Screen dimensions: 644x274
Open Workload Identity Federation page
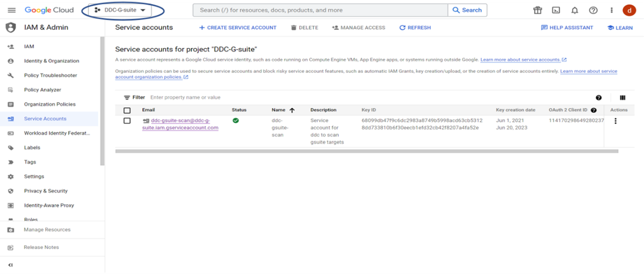57,133
